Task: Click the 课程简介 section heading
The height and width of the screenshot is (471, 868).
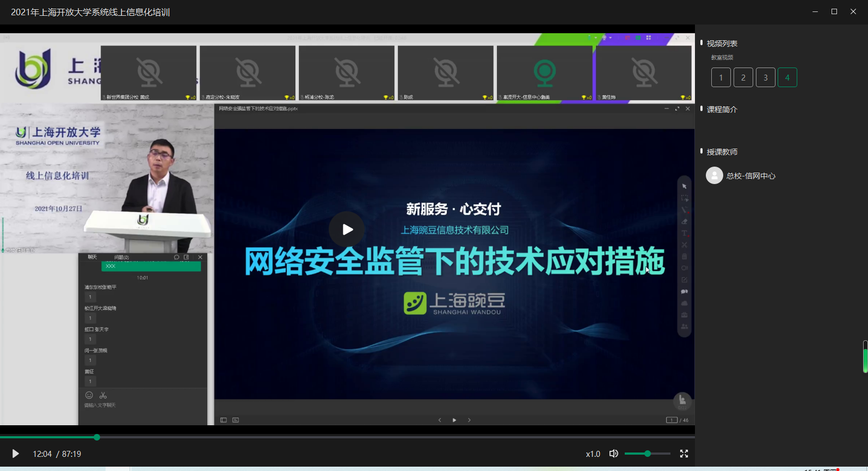Action: click(722, 109)
